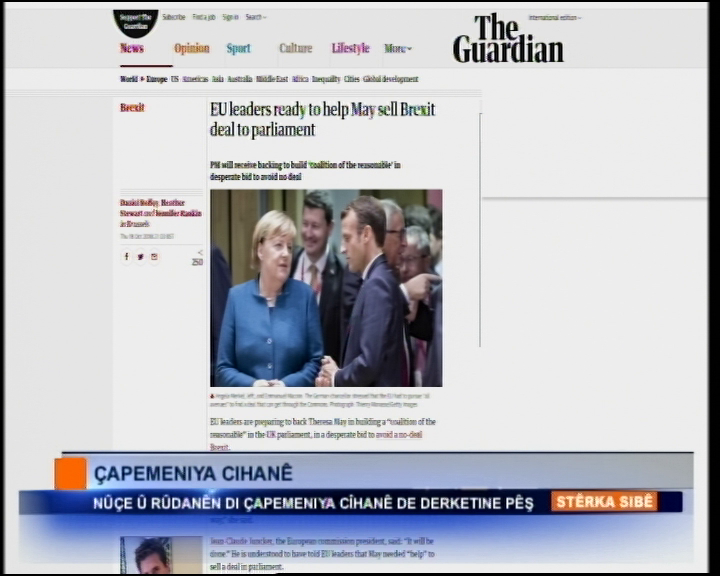Open the Middle East sub-section

(272, 79)
